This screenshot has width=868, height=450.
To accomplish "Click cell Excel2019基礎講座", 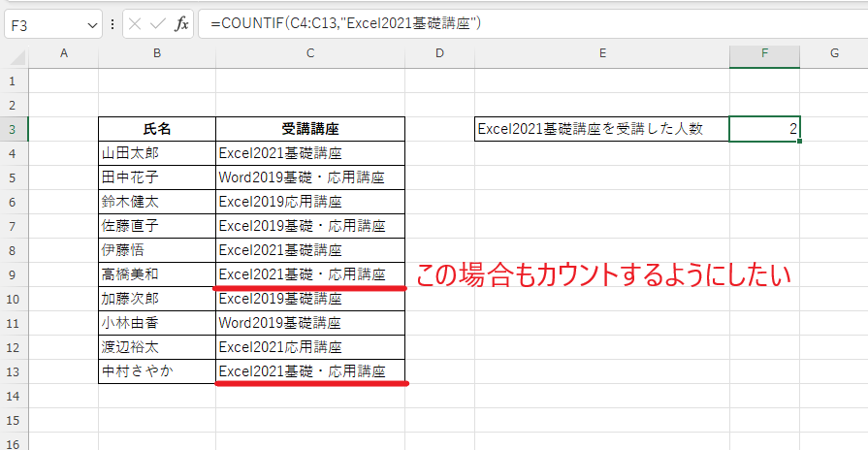I will 310,299.
